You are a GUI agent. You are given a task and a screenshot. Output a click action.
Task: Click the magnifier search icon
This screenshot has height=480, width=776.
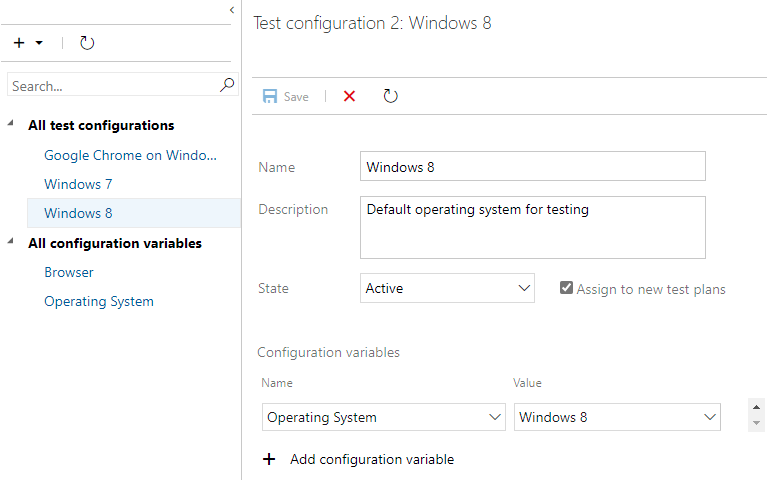pyautogui.click(x=227, y=86)
